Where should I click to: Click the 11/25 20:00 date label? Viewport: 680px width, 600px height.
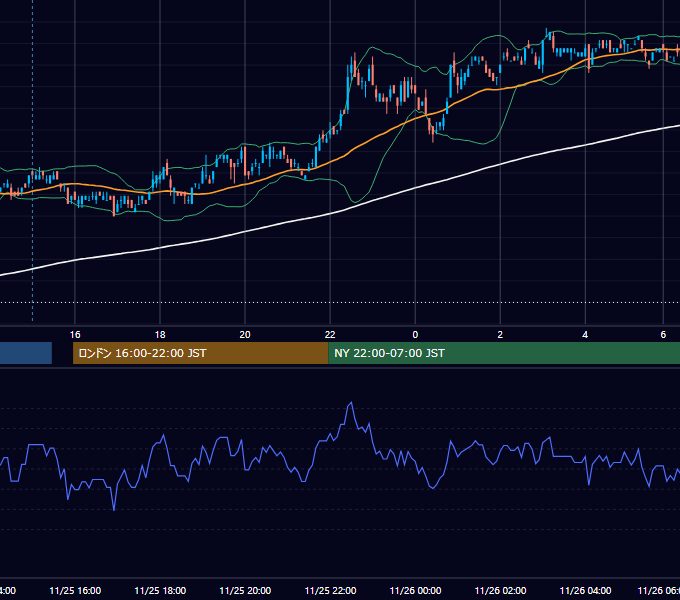click(x=245, y=590)
